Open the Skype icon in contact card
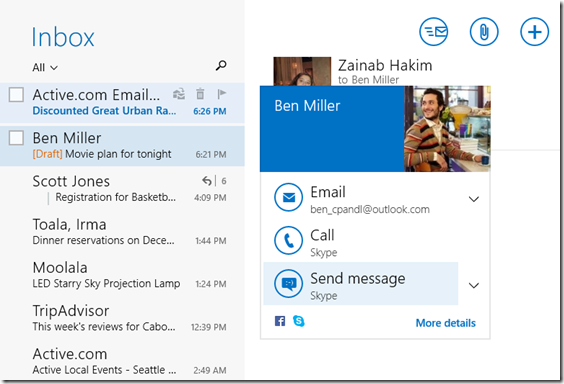The image size is (564, 384). pyautogui.click(x=299, y=321)
